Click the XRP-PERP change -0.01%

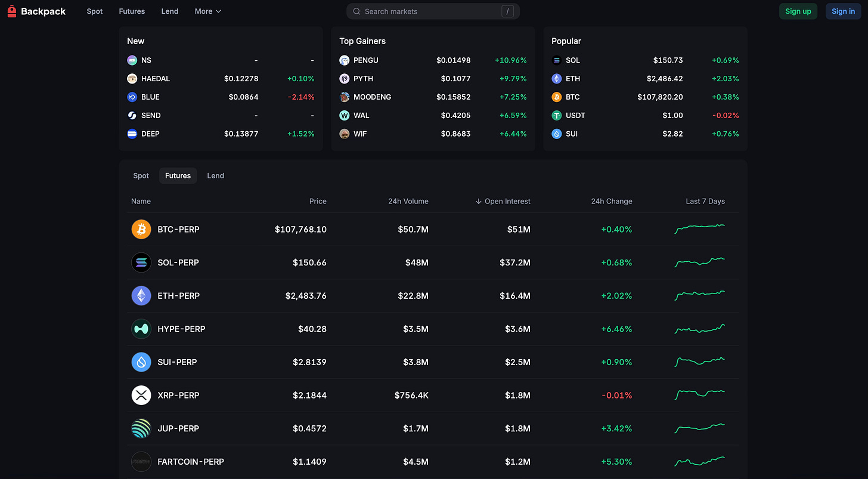click(617, 395)
